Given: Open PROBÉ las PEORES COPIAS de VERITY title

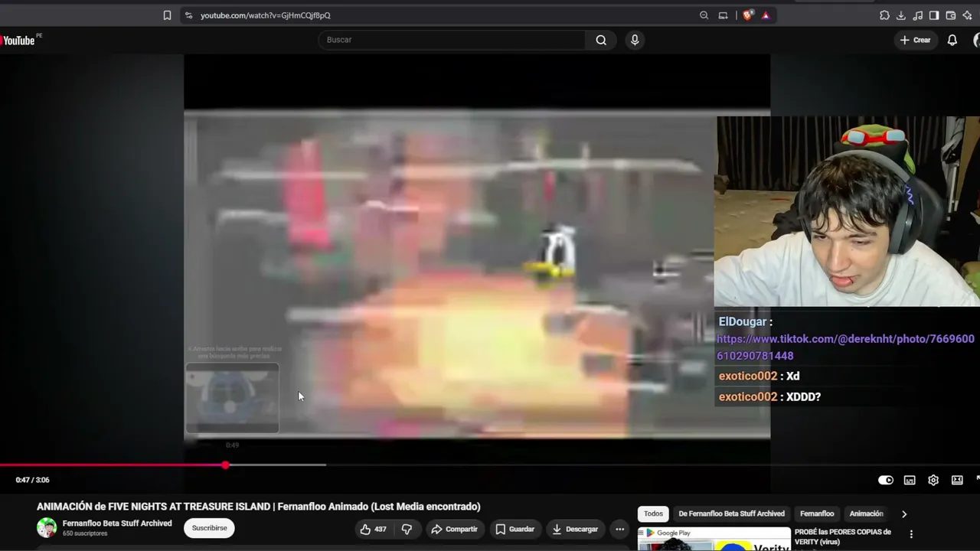Looking at the screenshot, I should [x=843, y=537].
